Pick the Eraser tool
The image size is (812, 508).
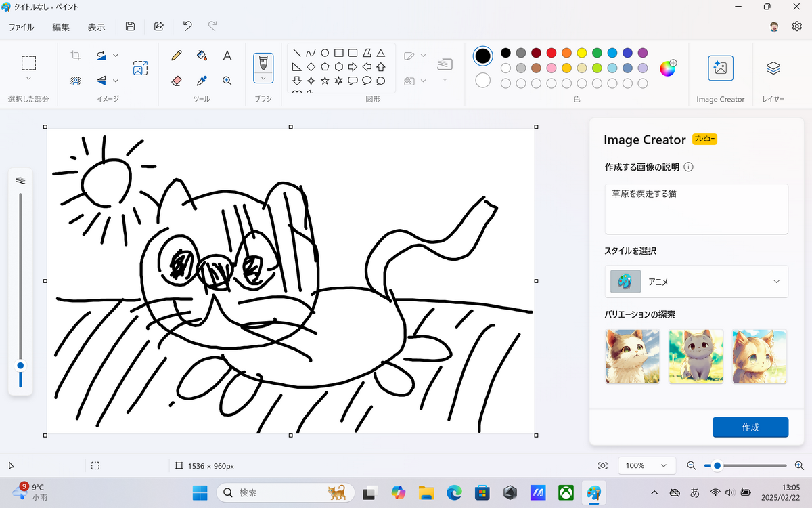click(x=177, y=81)
